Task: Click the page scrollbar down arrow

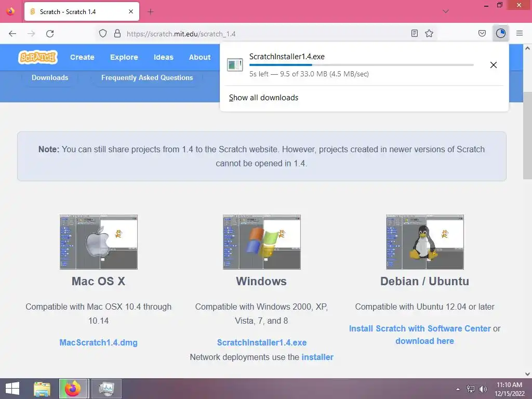Action: [528, 374]
